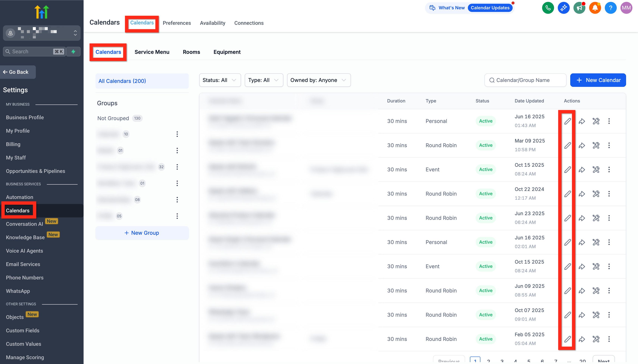Click the New Calendar button

(x=598, y=80)
